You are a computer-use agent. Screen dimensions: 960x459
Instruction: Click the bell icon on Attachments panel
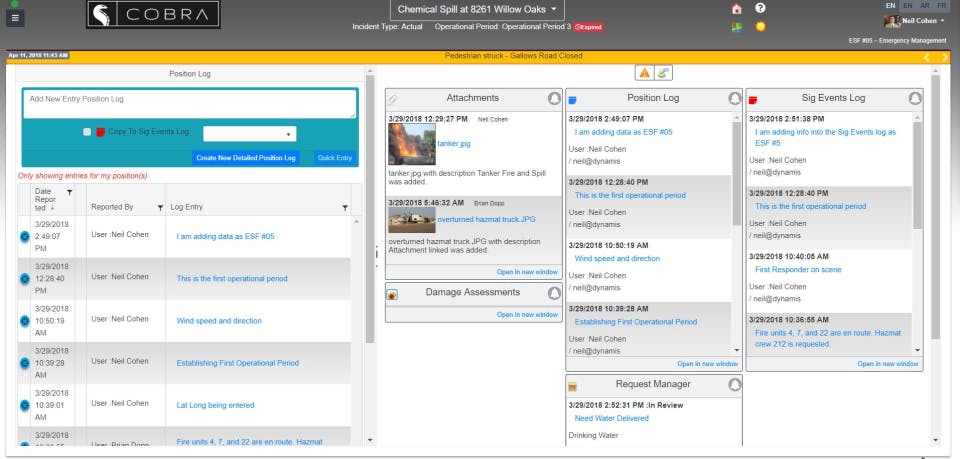554,99
